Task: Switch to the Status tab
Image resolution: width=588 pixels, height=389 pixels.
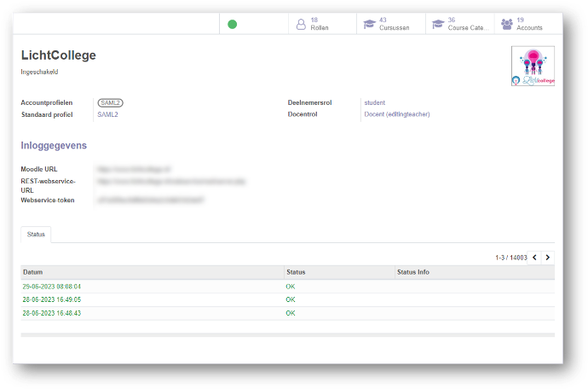Action: (36, 234)
